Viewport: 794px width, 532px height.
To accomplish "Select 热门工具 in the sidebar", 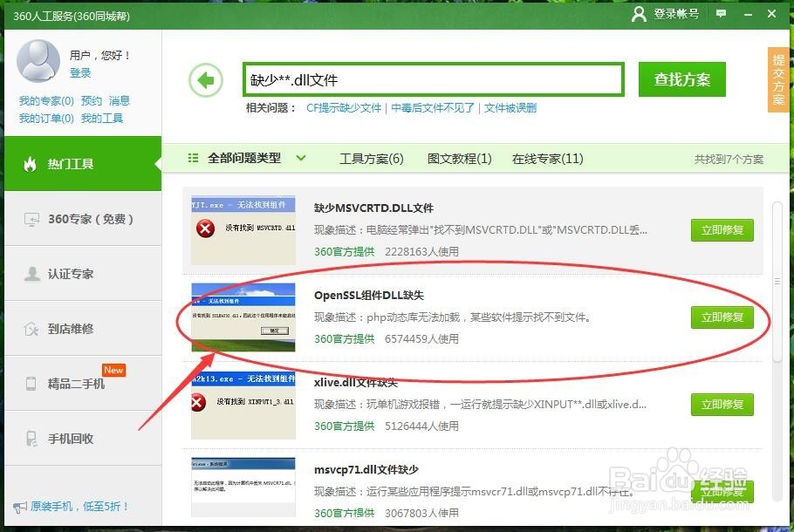I will click(83, 163).
